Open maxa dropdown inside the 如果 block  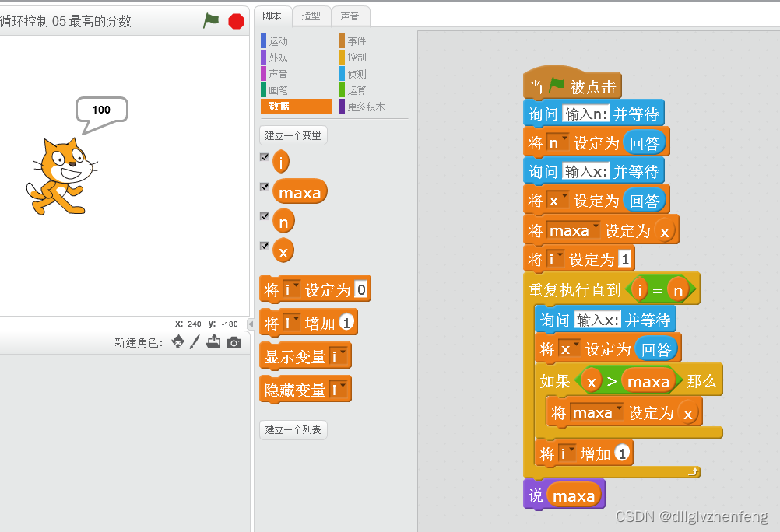click(596, 412)
